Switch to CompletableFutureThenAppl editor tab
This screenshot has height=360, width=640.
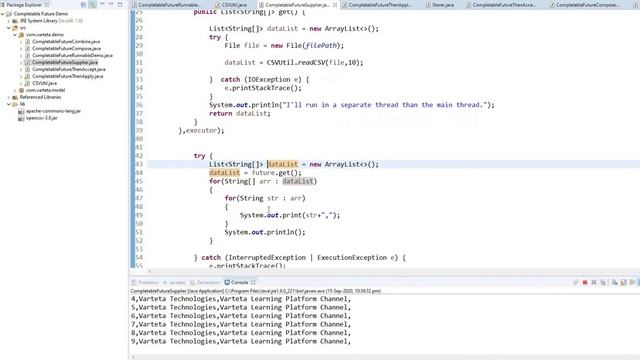click(380, 5)
